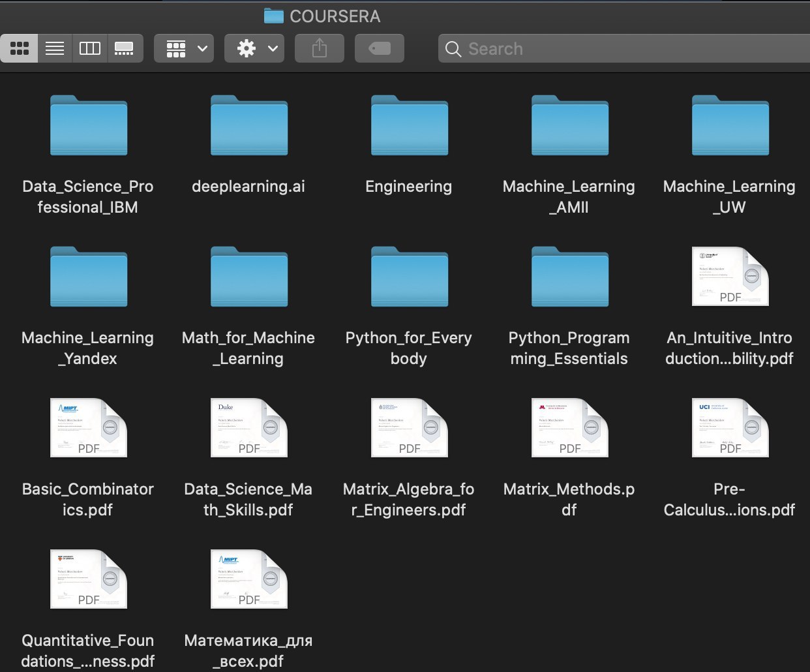The height and width of the screenshot is (672, 810).
Task: Select the Pre-Calculus PDF icon
Action: (x=730, y=427)
